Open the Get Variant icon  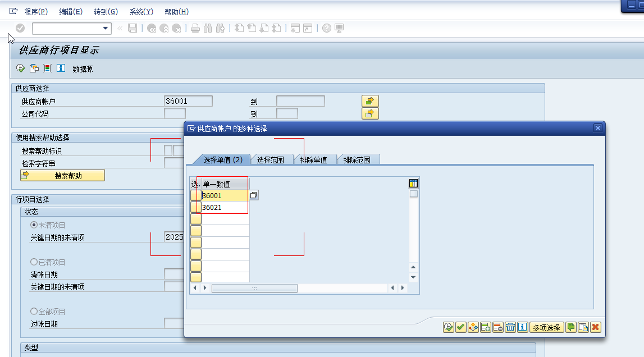coord(34,68)
